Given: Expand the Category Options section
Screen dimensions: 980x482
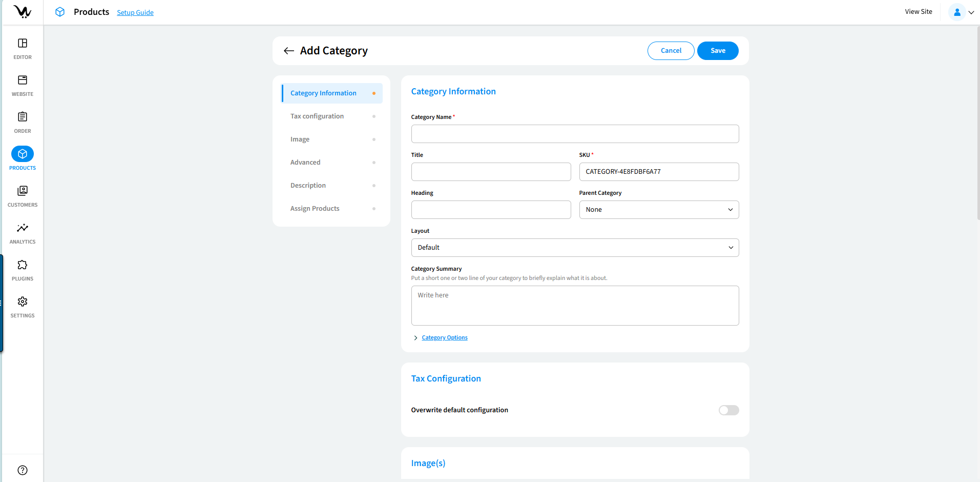Looking at the screenshot, I should [x=444, y=338].
